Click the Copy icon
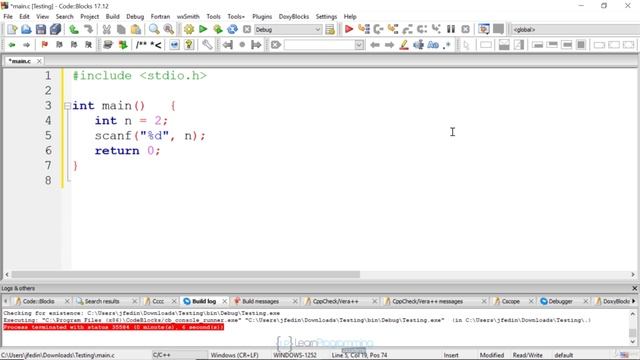This screenshot has width=640, height=360. click(121, 29)
